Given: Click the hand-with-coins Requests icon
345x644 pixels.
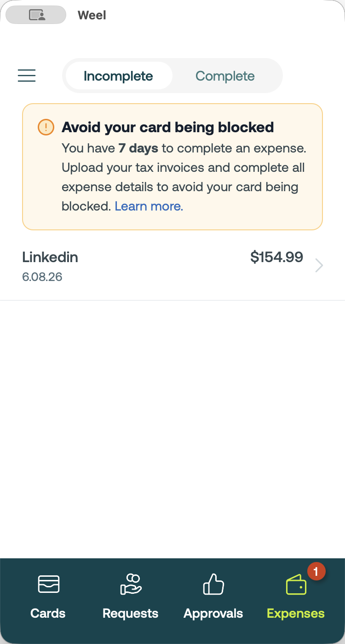Looking at the screenshot, I should point(131,584).
